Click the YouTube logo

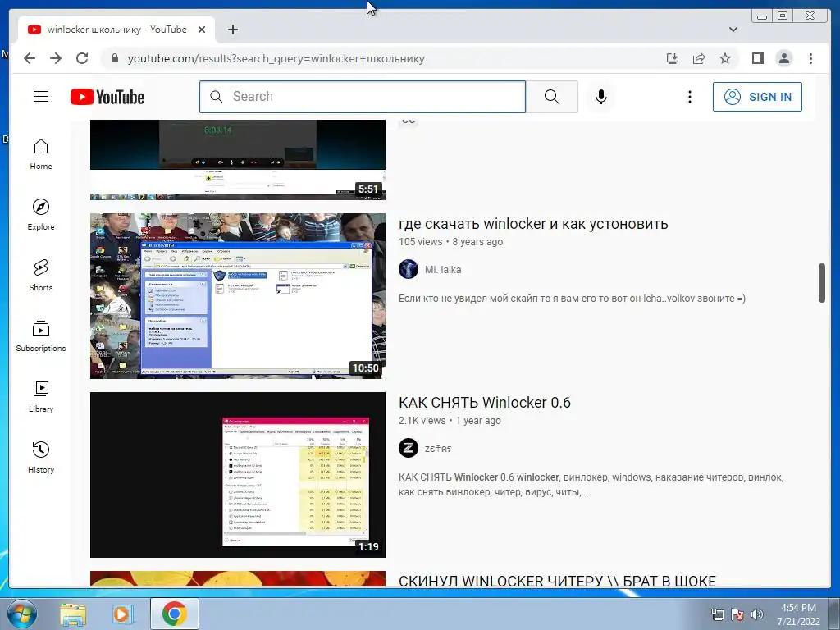tap(107, 97)
